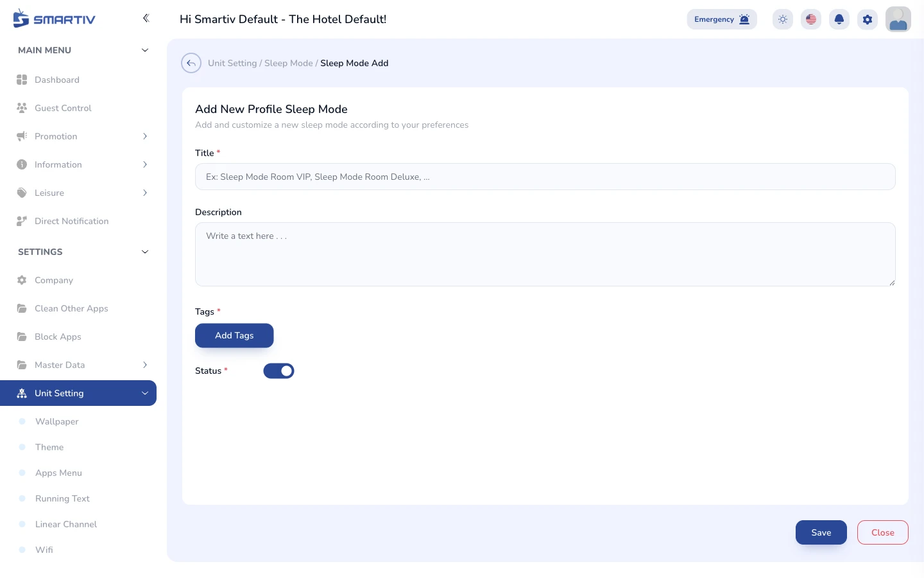Open Company settings menu item

(x=78, y=280)
